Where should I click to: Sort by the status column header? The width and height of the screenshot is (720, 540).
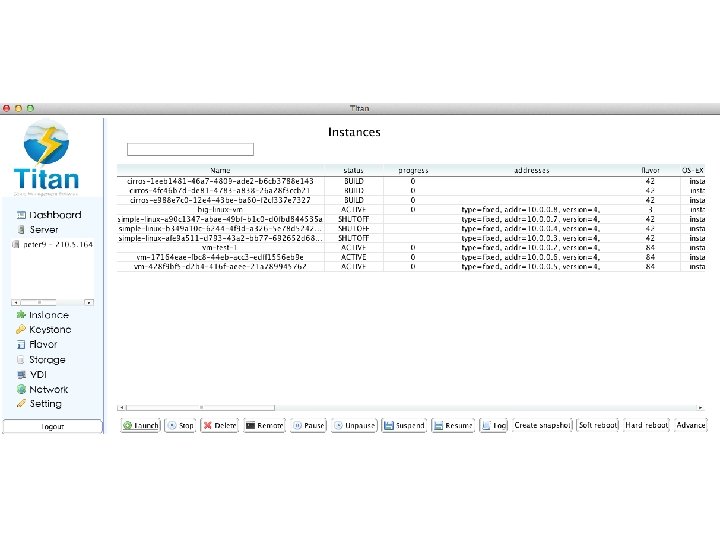pos(354,170)
